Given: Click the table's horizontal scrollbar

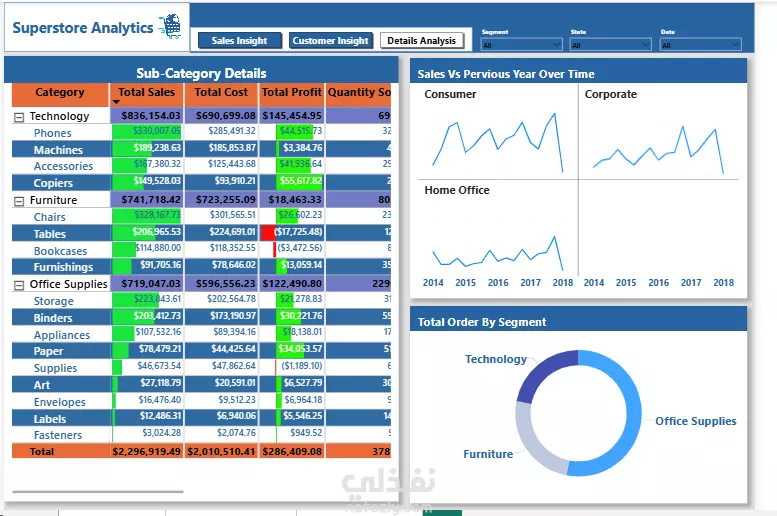Looking at the screenshot, I should [98, 492].
